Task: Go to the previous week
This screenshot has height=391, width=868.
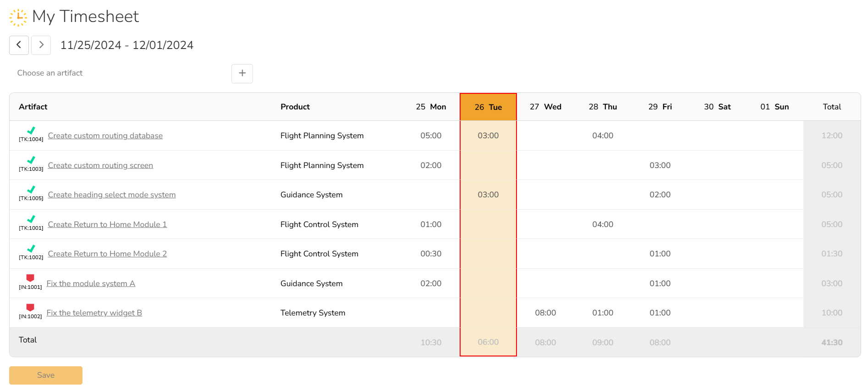Action: [19, 45]
